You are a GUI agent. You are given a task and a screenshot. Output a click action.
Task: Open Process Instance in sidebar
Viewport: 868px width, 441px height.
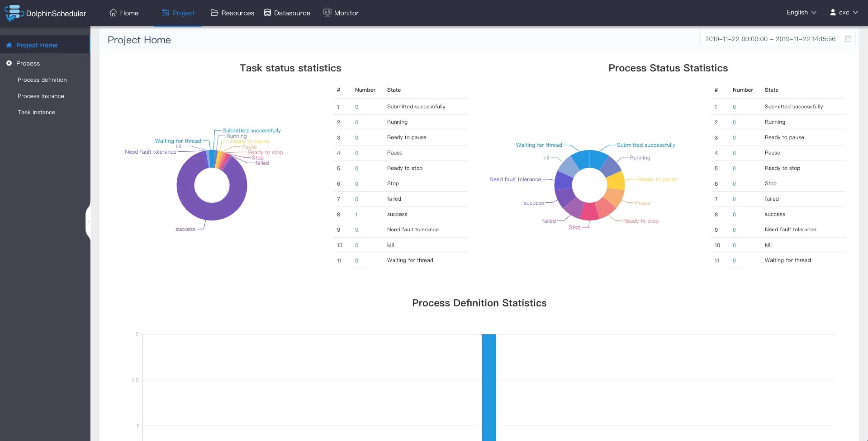[41, 96]
